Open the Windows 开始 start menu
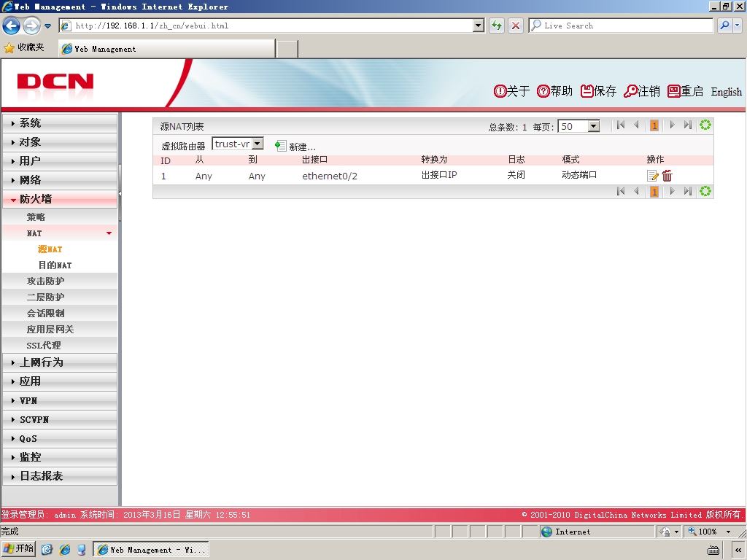Image resolution: width=747 pixels, height=560 pixels. pyautogui.click(x=18, y=549)
